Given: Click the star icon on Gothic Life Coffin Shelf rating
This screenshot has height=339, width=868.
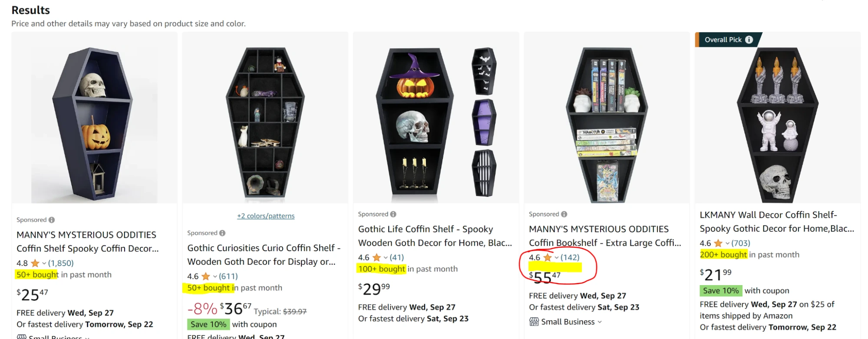Looking at the screenshot, I should pyautogui.click(x=377, y=258).
